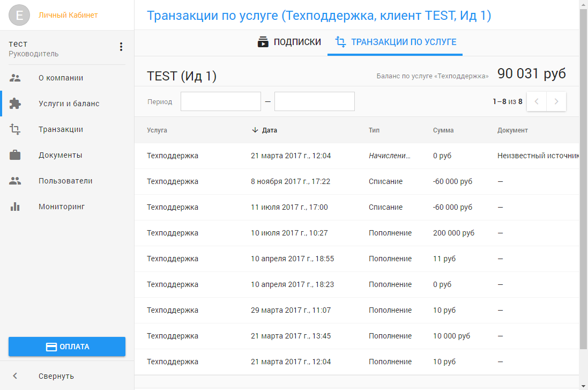The height and width of the screenshot is (390, 588).
Task: Select the ТРАНЗАКЦИИ ПО УСЛУГЕ tab
Action: (x=396, y=42)
